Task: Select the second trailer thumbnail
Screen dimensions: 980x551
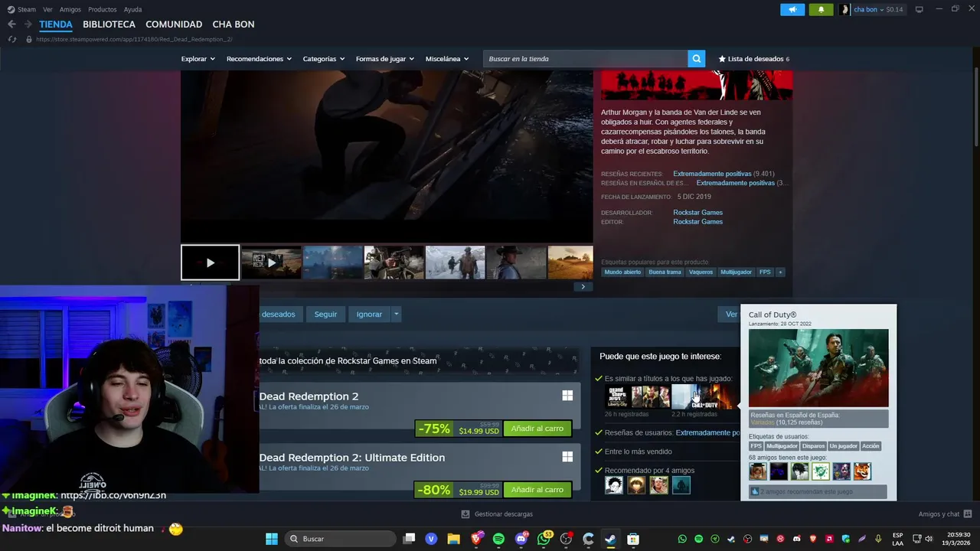Action: click(271, 262)
